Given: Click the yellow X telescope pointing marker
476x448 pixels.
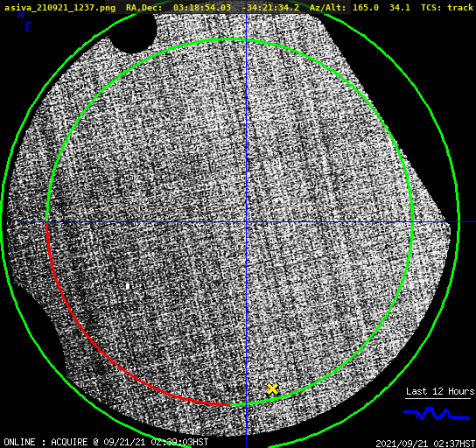Looking at the screenshot, I should [x=273, y=389].
